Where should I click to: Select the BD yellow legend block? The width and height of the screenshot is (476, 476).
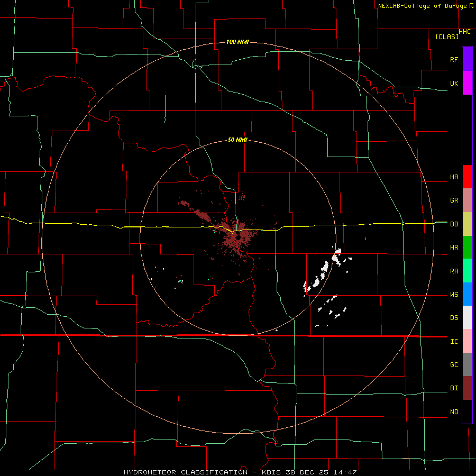(467, 224)
